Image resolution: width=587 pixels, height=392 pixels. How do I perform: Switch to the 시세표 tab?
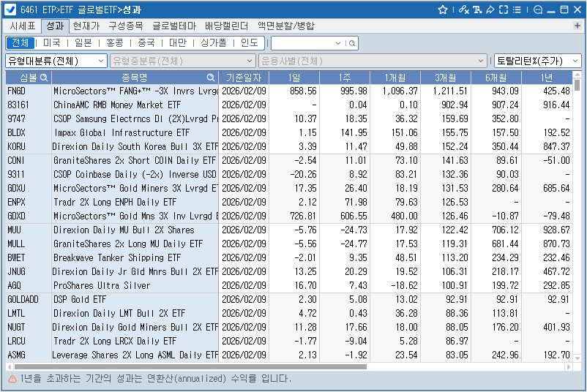(22, 26)
